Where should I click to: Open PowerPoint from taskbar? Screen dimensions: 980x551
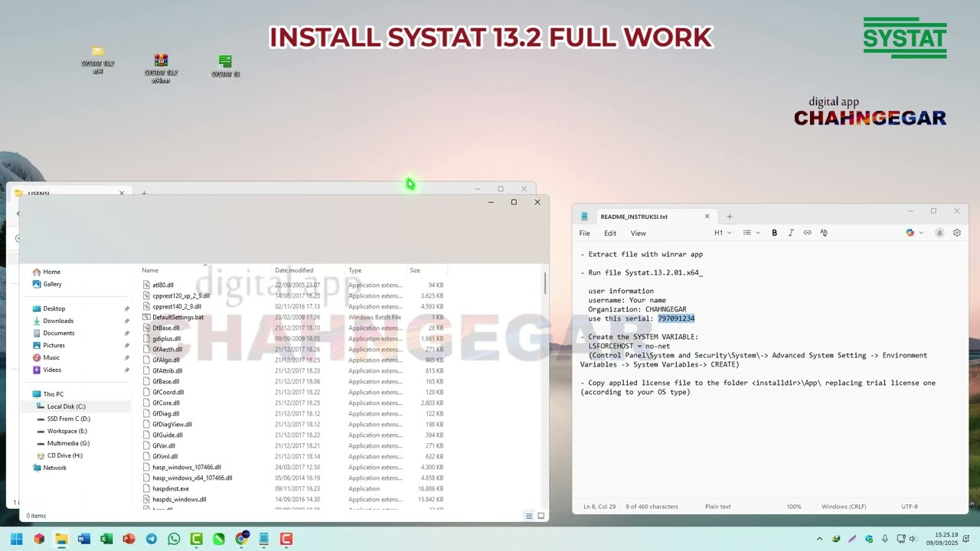pos(129,539)
